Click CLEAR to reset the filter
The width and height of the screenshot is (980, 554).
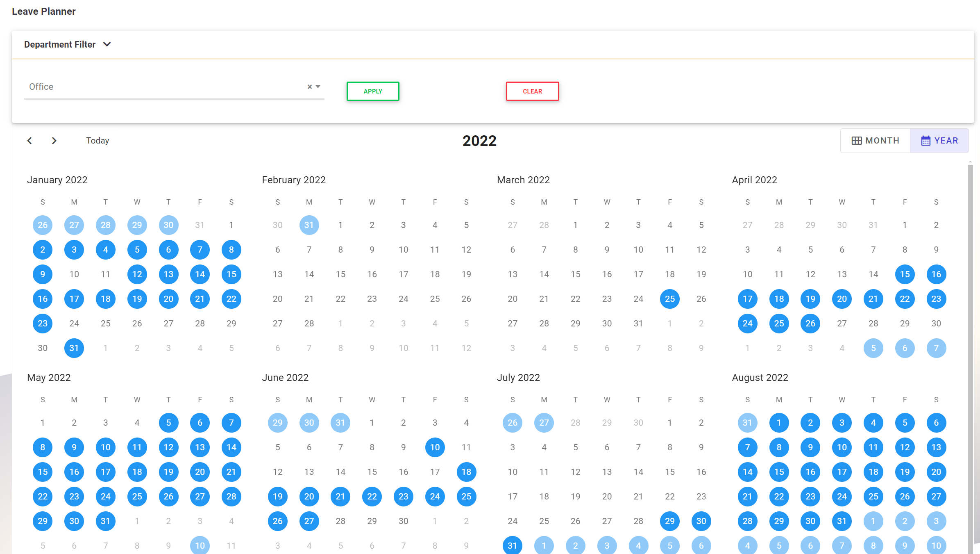[x=533, y=91]
